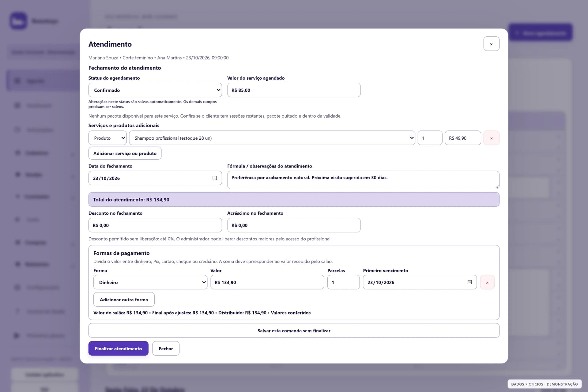The height and width of the screenshot is (392, 588).
Task: Close the Atendimento dialog with the × icon
Action: 491,44
